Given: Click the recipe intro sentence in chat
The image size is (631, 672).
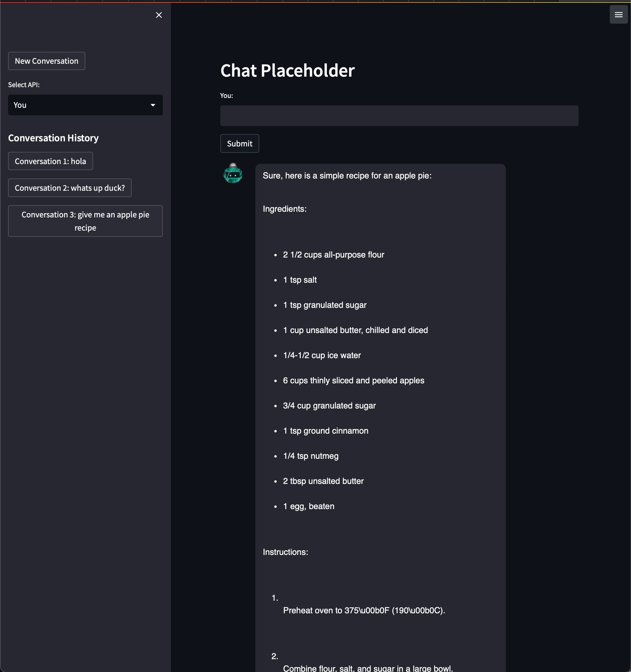Looking at the screenshot, I should 347,176.
